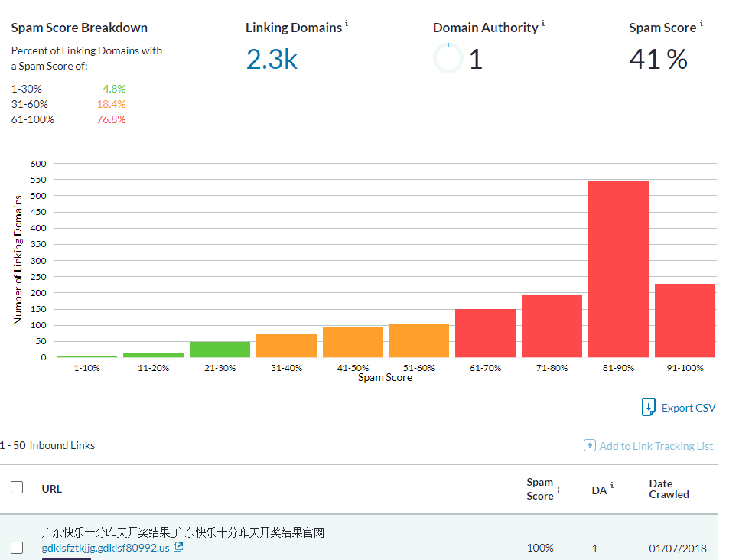This screenshot has height=560, width=739.
Task: Select the 21-30% green chart bar
Action: coord(220,350)
